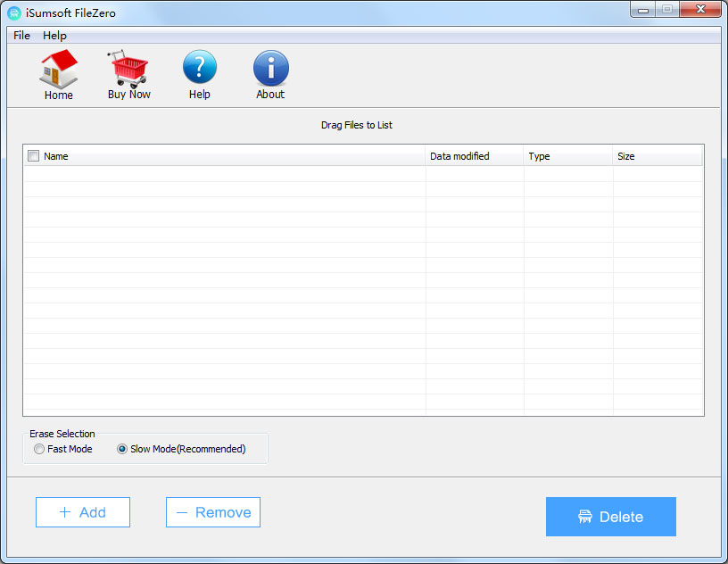Click the Remove button
The height and width of the screenshot is (564, 728).
tap(213, 512)
